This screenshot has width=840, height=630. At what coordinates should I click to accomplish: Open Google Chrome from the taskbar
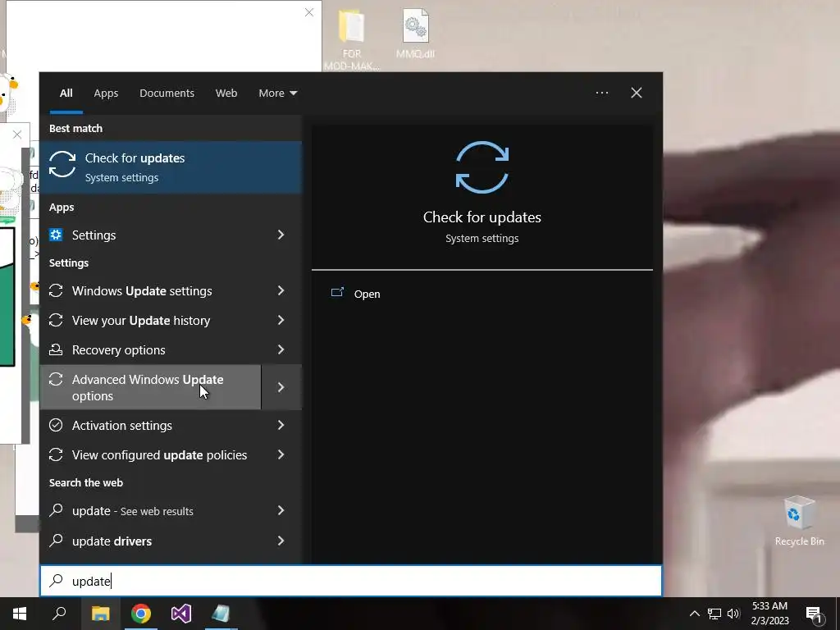tap(141, 614)
